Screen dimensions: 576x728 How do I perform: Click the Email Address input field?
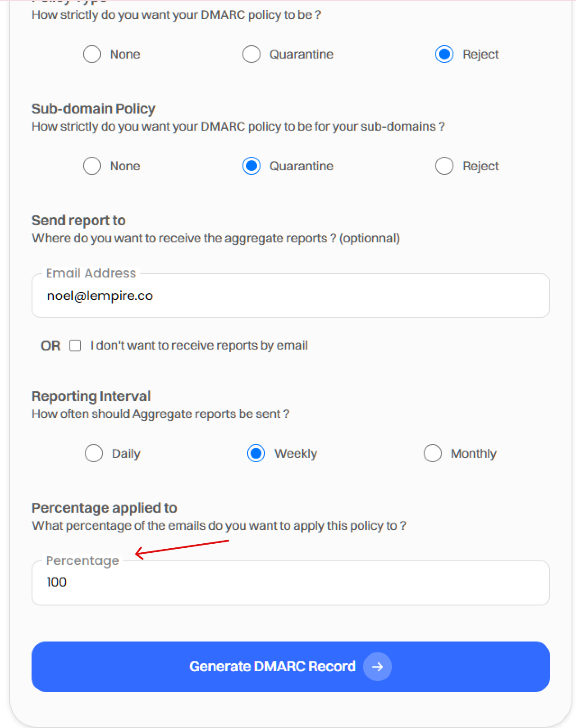coord(290,296)
